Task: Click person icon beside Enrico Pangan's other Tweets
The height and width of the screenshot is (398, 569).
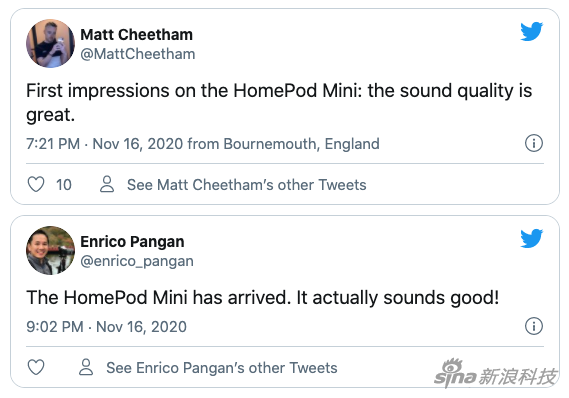Action: 86,367
